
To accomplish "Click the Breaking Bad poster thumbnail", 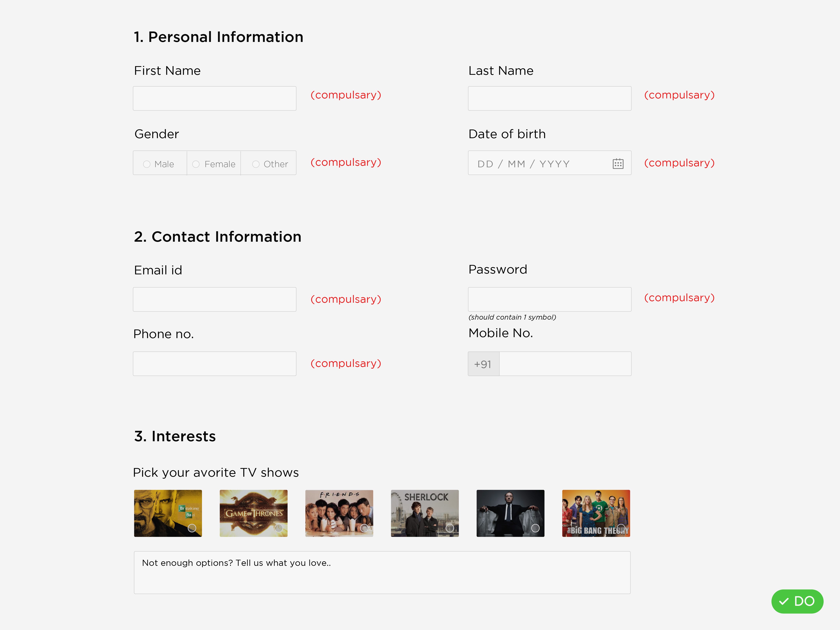I will pyautogui.click(x=168, y=513).
